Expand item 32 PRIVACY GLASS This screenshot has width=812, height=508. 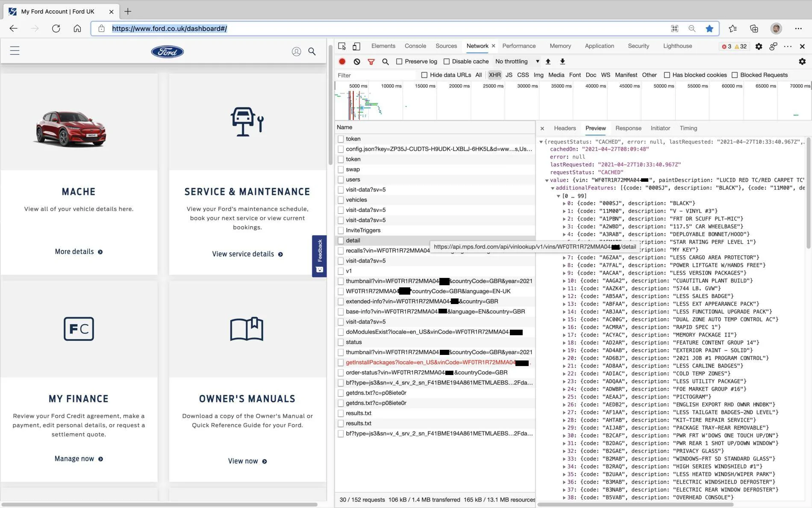(564, 451)
